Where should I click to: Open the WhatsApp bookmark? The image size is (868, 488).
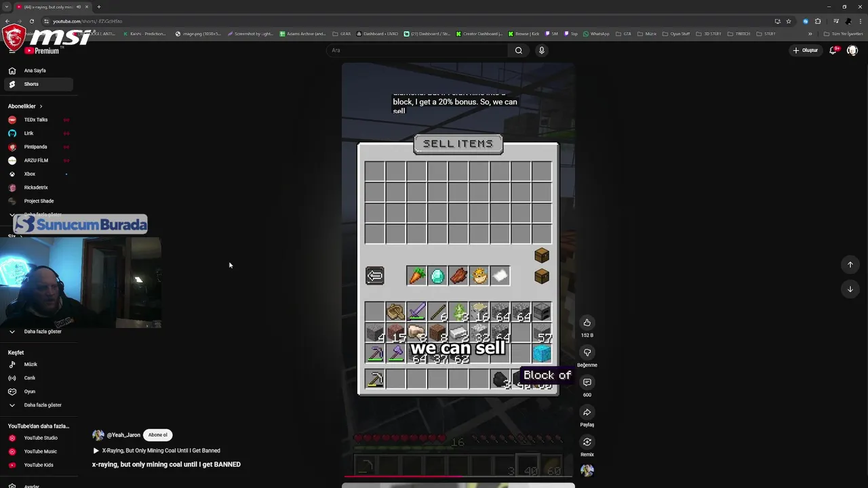(596, 34)
